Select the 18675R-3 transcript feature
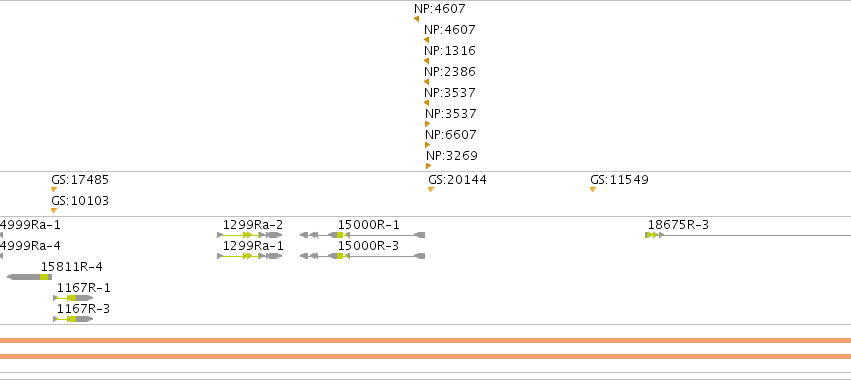Image resolution: width=851 pixels, height=380 pixels. (x=748, y=235)
